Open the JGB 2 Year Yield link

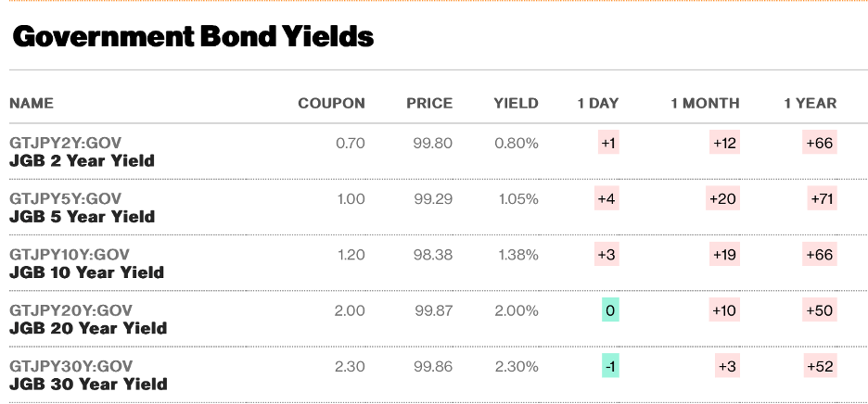pyautogui.click(x=82, y=161)
